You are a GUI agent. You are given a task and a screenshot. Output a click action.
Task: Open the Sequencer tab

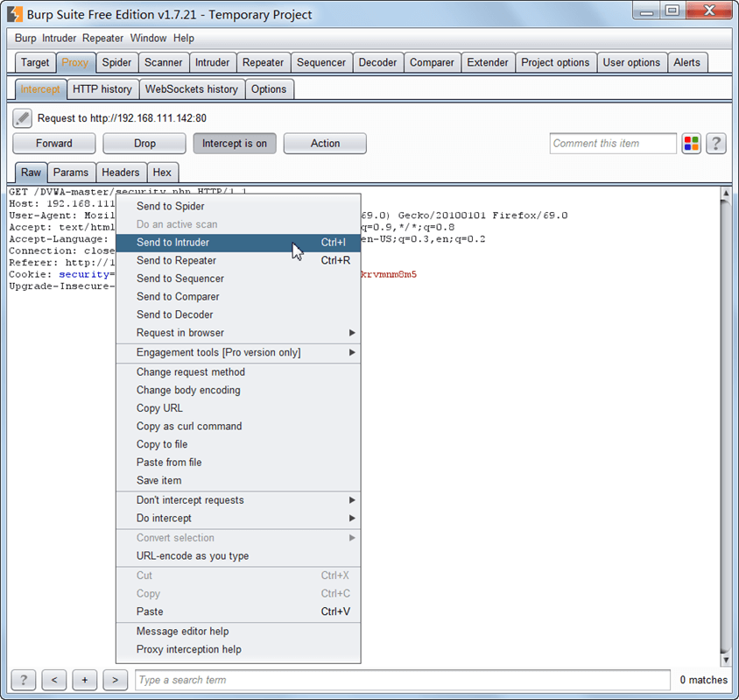point(321,62)
